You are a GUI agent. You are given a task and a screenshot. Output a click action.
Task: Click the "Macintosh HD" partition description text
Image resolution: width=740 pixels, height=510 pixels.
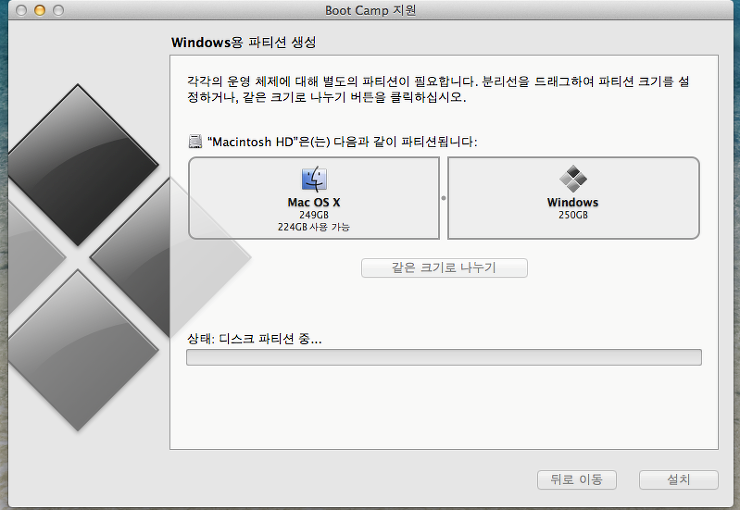342,142
